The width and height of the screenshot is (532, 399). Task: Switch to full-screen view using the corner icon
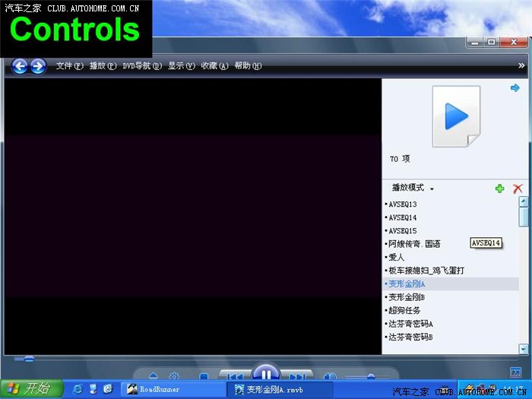click(x=516, y=372)
